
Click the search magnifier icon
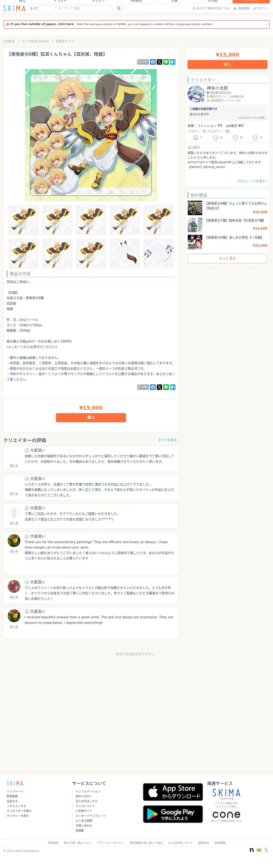point(119,9)
